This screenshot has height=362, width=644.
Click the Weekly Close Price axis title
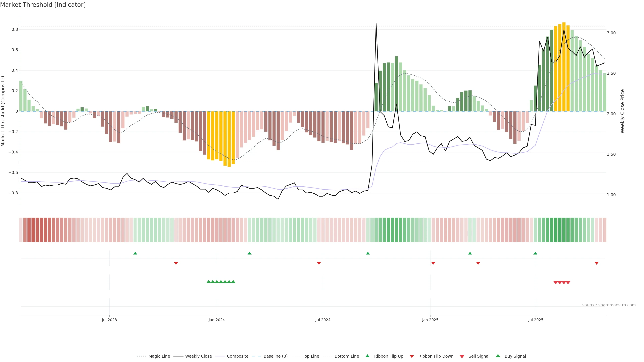click(x=623, y=111)
